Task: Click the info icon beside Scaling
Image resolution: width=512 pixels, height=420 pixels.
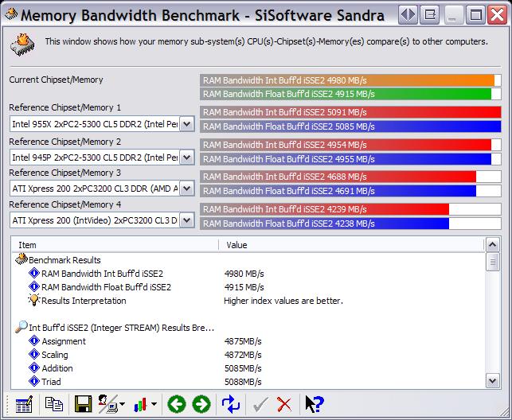Action: click(x=34, y=354)
